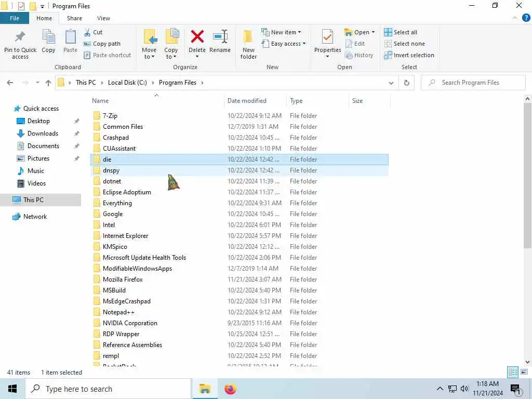This screenshot has height=399, width=532.
Task: Open the File menu
Action: [15, 18]
